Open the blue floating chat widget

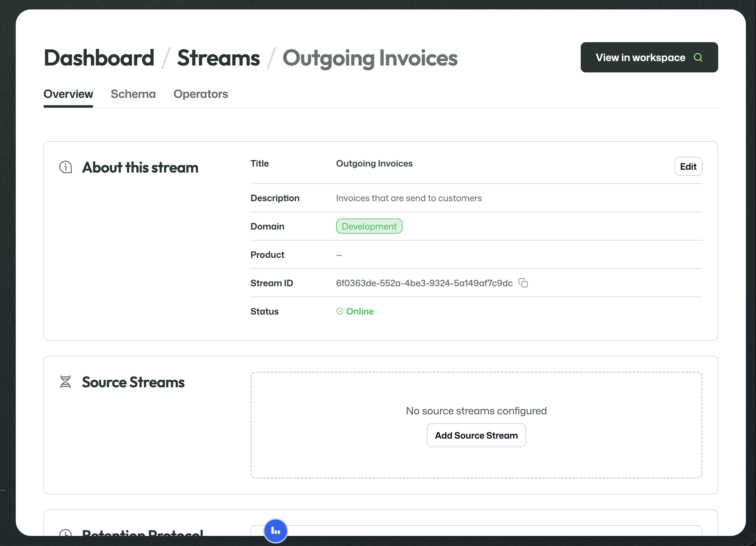tap(276, 531)
